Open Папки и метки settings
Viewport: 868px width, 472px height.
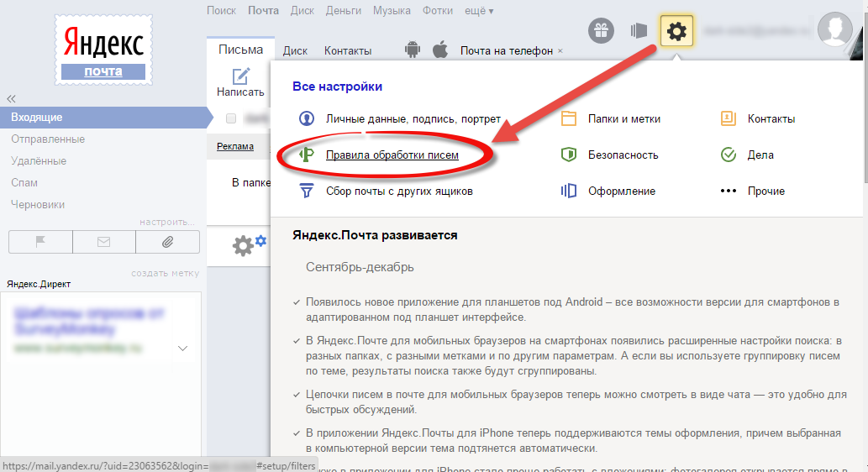pos(623,119)
